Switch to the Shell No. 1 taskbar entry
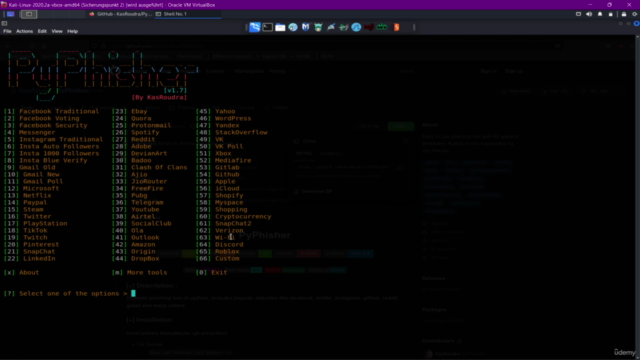 tap(188, 14)
